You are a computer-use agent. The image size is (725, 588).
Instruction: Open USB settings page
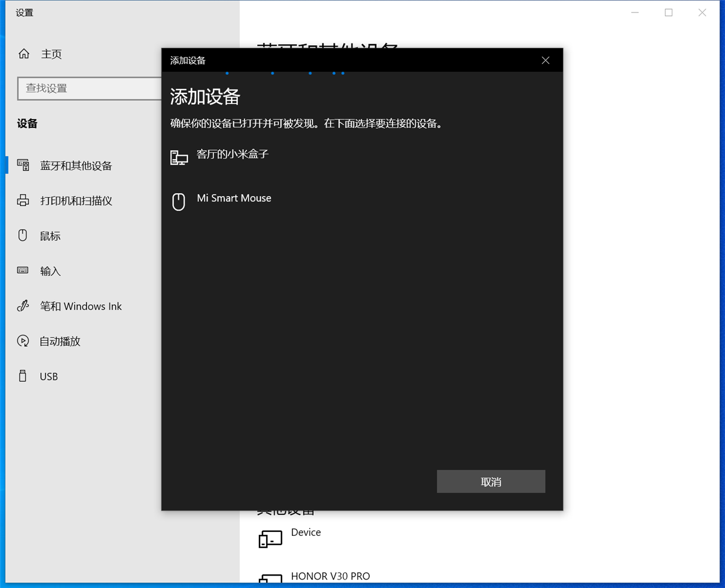[49, 377]
